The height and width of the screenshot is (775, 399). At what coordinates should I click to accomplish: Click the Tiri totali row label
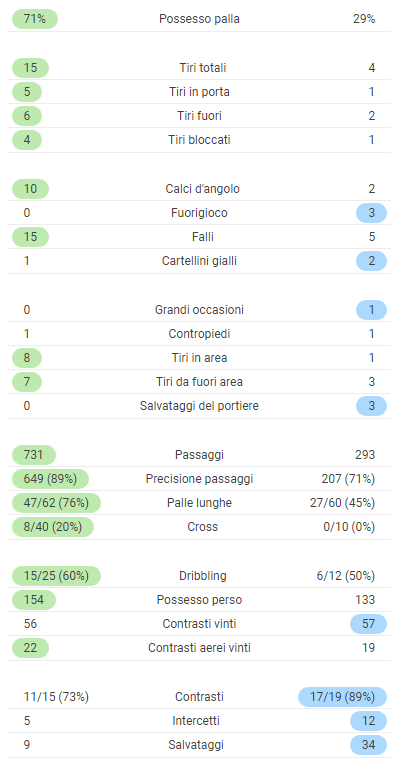[203, 68]
